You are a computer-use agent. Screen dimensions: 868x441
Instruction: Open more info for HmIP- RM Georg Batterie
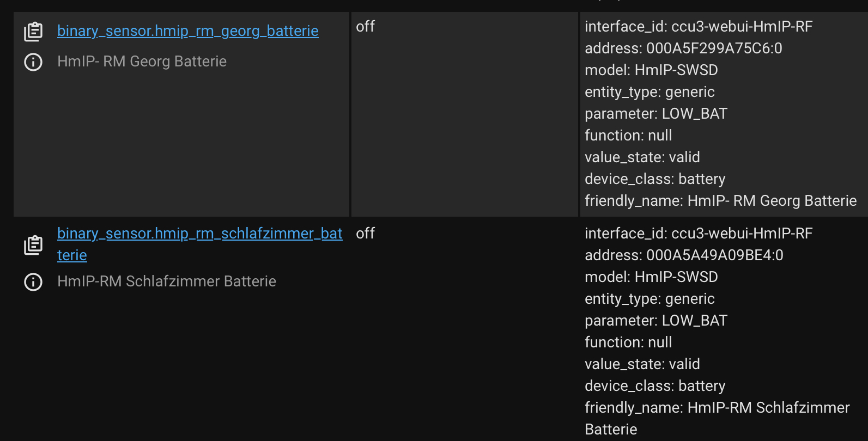pyautogui.click(x=33, y=62)
